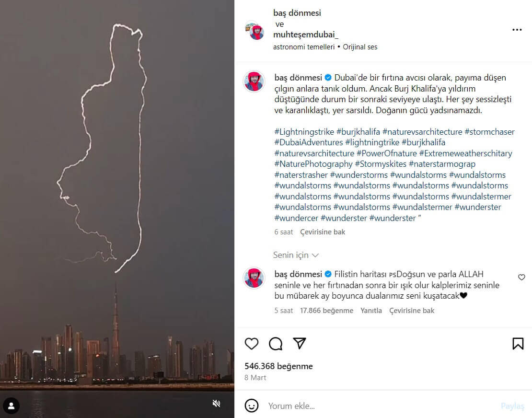The image size is (532, 418).
Task: Save post with the bookmark icon
Action: click(x=518, y=344)
